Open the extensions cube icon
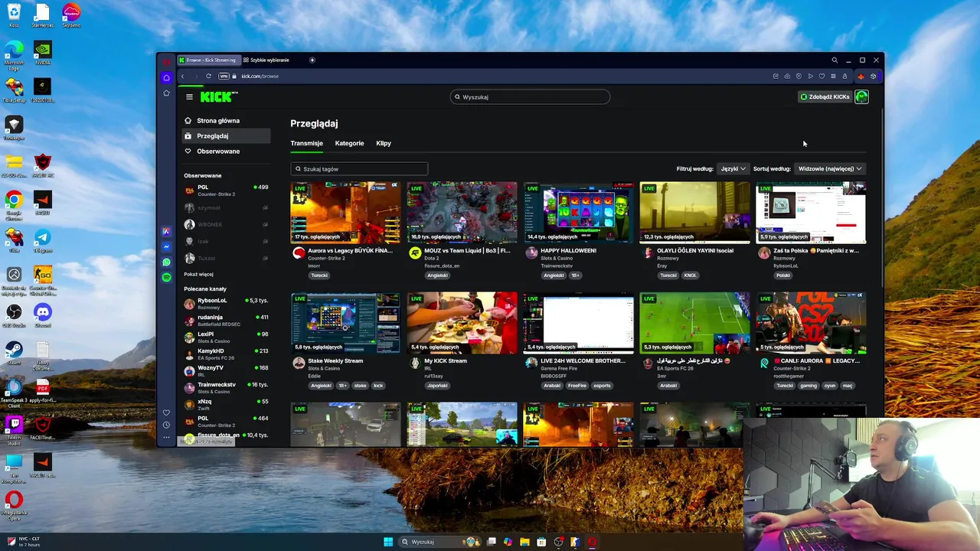The width and height of the screenshot is (980, 551). coord(873,76)
